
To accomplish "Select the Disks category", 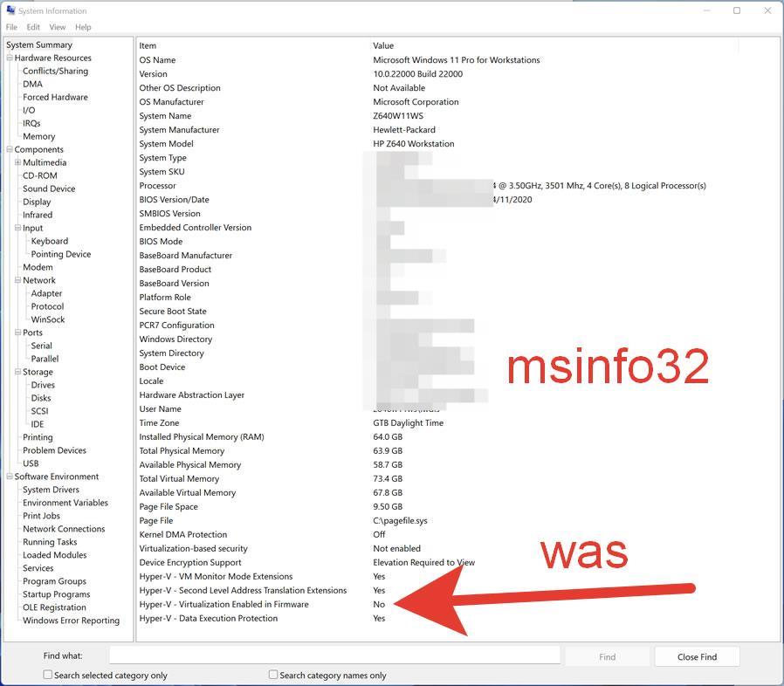I will pos(41,398).
